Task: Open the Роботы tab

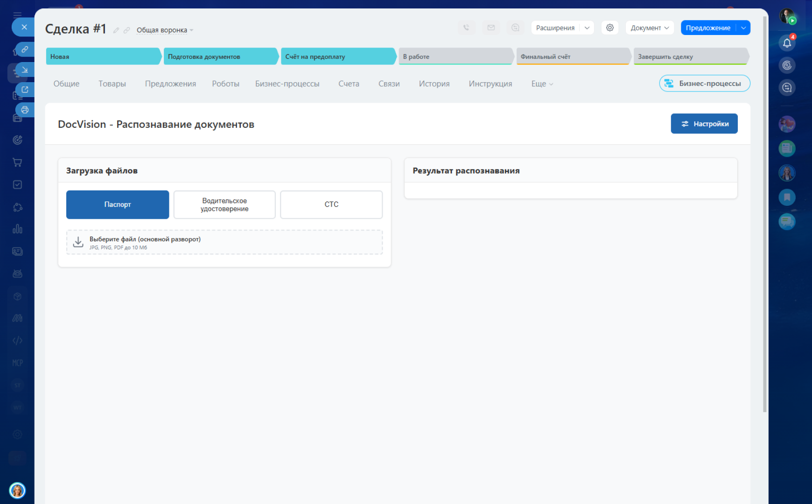Action: (x=225, y=84)
